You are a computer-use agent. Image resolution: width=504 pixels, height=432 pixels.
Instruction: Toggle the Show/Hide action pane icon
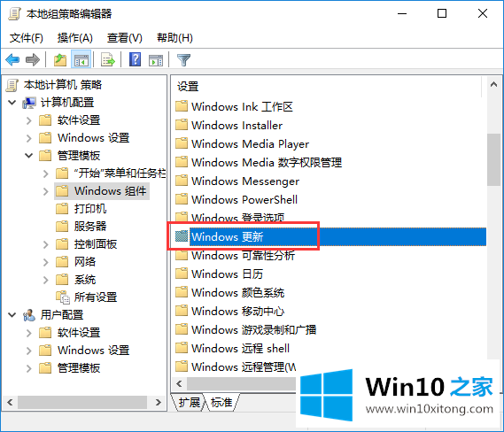click(156, 60)
